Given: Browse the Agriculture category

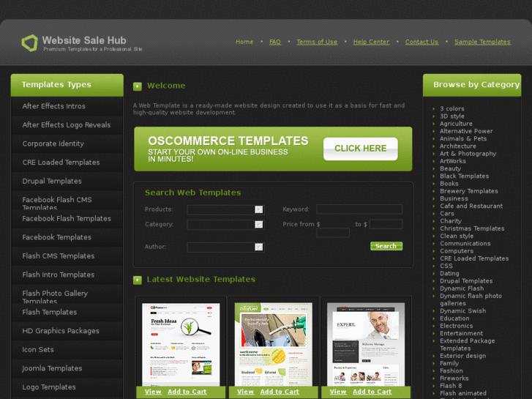Looking at the screenshot, I should (x=456, y=124).
